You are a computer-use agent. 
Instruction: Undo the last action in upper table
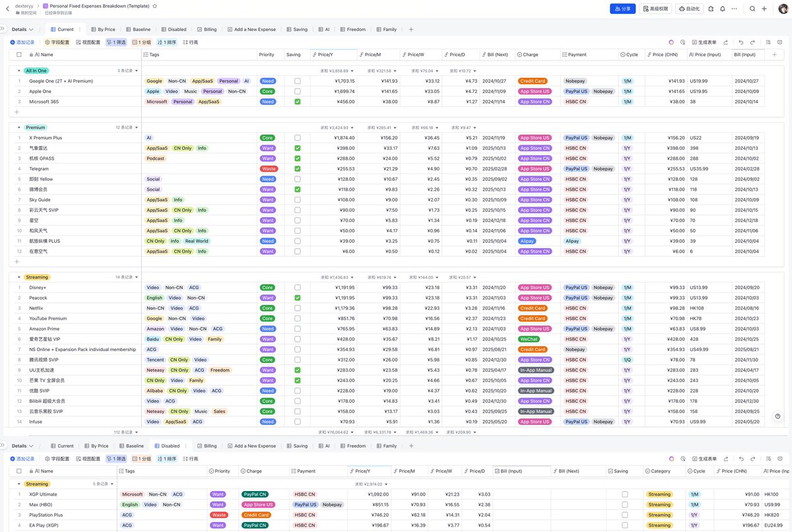741,42
